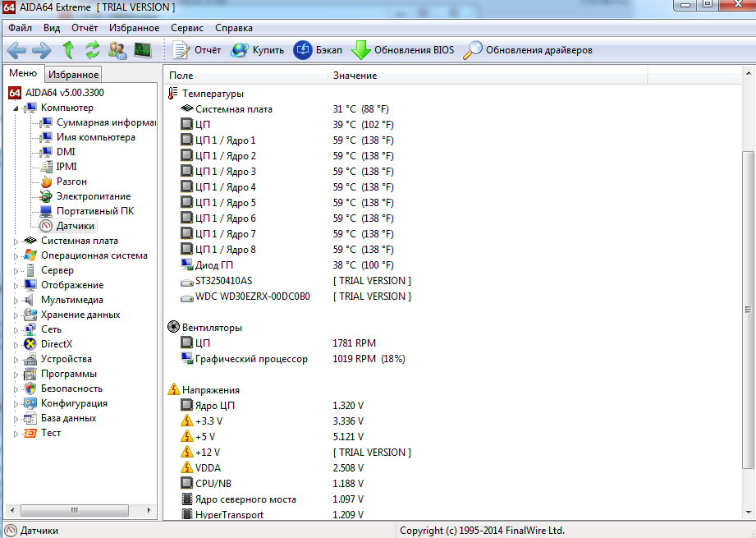Click the Разгон flame icon
This screenshot has width=756, height=538.
tap(46, 182)
